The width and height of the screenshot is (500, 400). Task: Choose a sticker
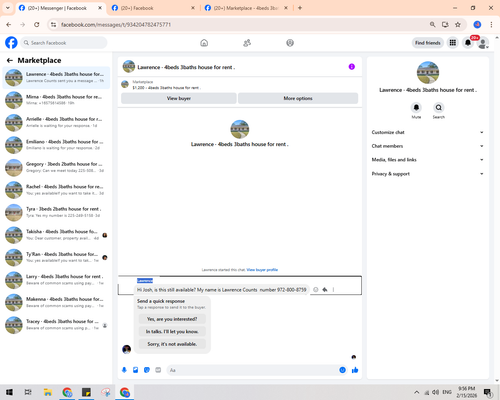(x=147, y=370)
